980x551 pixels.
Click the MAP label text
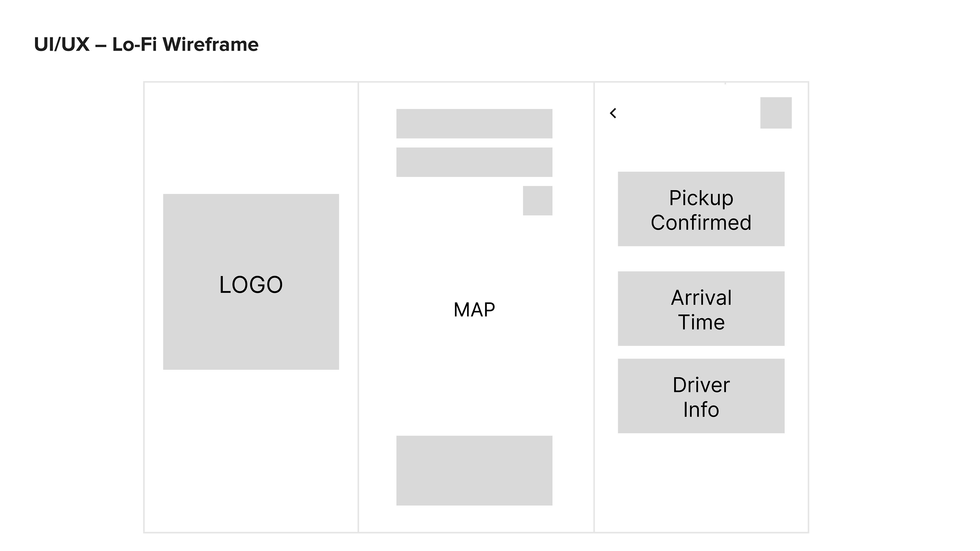pos(474,309)
